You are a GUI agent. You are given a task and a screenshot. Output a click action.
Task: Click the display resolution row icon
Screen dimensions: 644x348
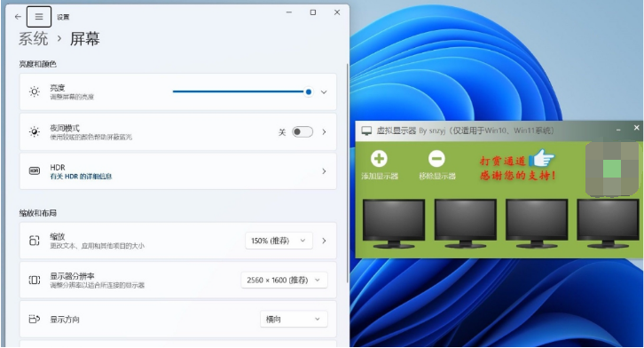click(35, 281)
